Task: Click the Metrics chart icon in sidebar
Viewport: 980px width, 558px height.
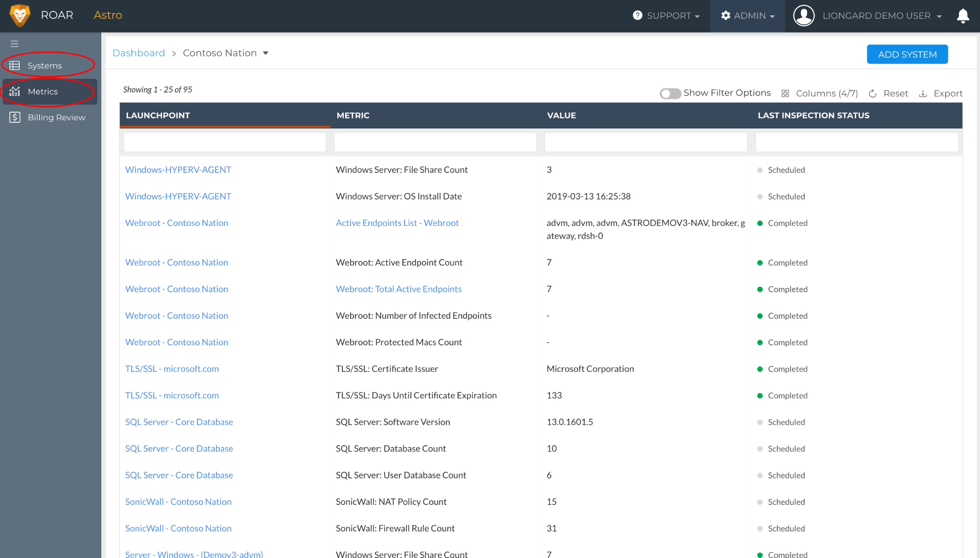Action: (x=15, y=91)
